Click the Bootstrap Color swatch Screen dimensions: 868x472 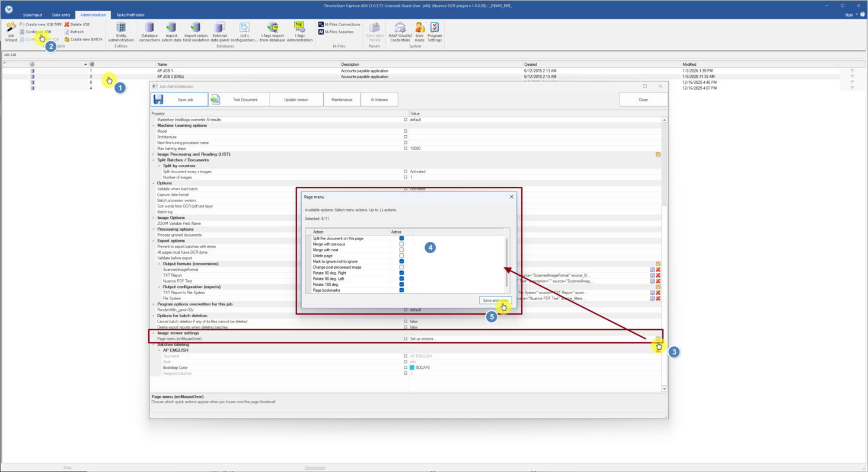412,368
